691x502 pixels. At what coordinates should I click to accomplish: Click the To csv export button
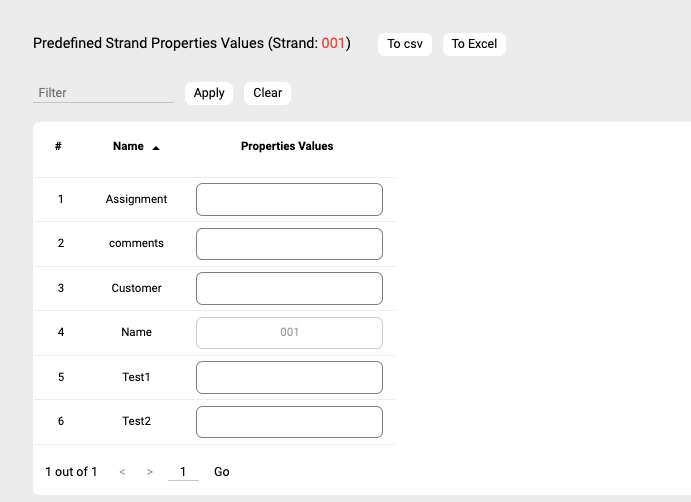point(404,44)
